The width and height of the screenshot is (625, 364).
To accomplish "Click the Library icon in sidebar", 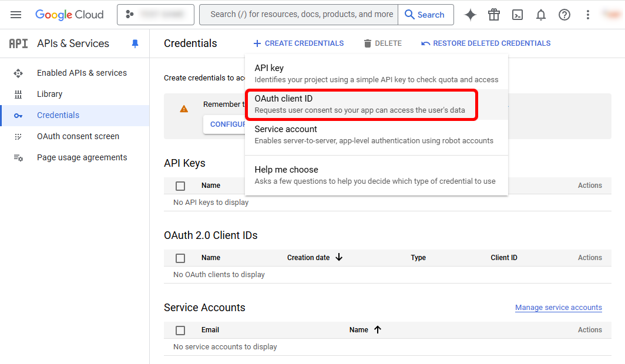I will [18, 95].
